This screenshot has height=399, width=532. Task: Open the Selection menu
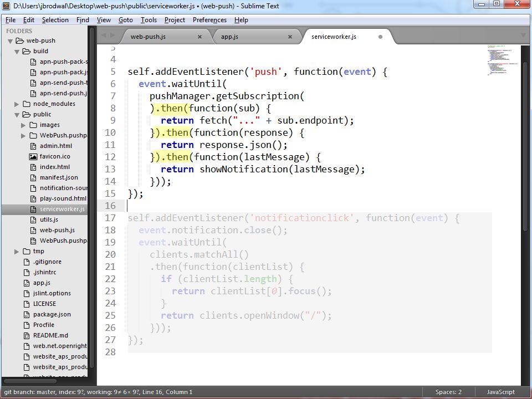click(x=55, y=20)
